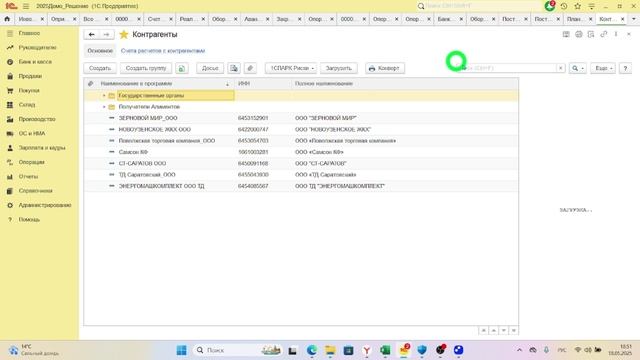Image resolution: width=640 pixels, height=360 pixels.
Task: Select ЭНЕРГОМАШКОМПЛЕКТ ООО ТД row
Action: tap(301, 186)
